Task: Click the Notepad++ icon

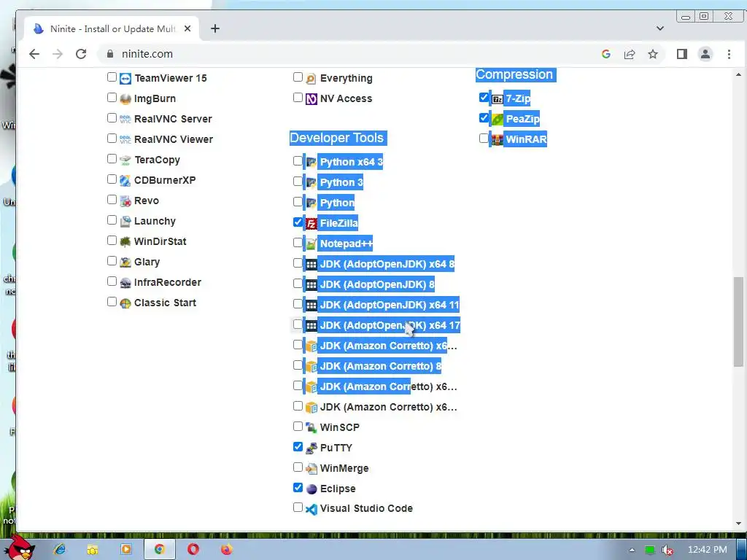Action: click(x=311, y=244)
